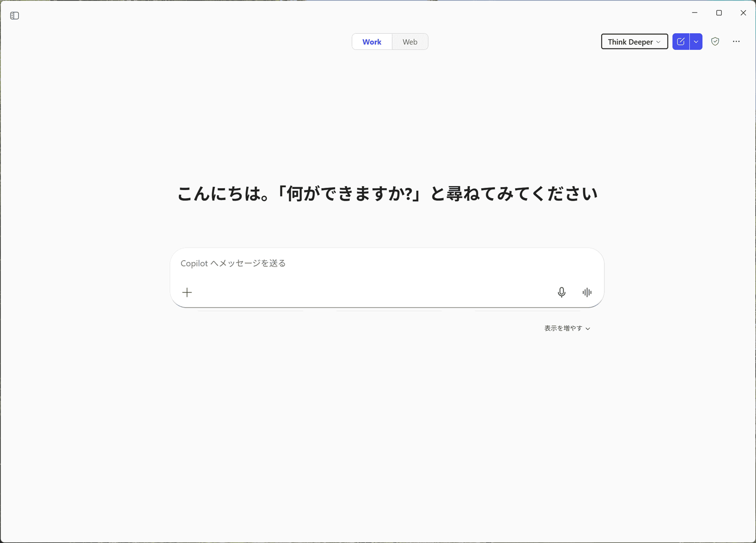The width and height of the screenshot is (756, 543).
Task: Activate the microphone dictation icon
Action: click(x=561, y=292)
